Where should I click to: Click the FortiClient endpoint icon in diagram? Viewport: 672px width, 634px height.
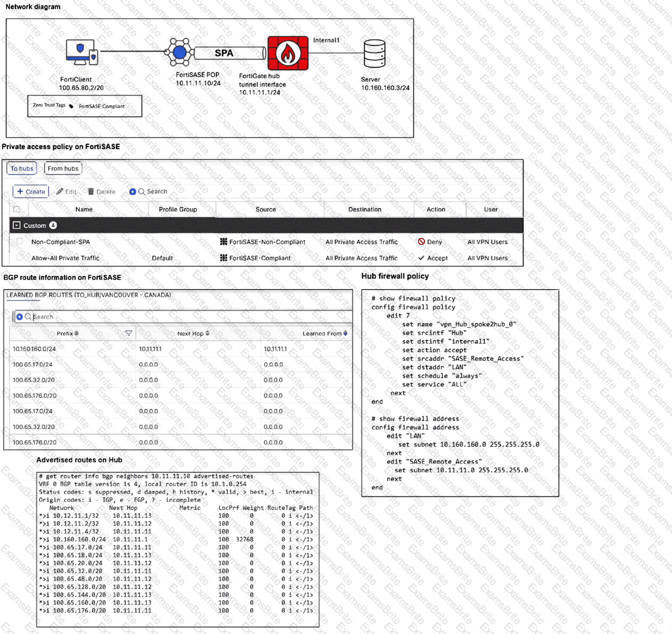[x=82, y=52]
